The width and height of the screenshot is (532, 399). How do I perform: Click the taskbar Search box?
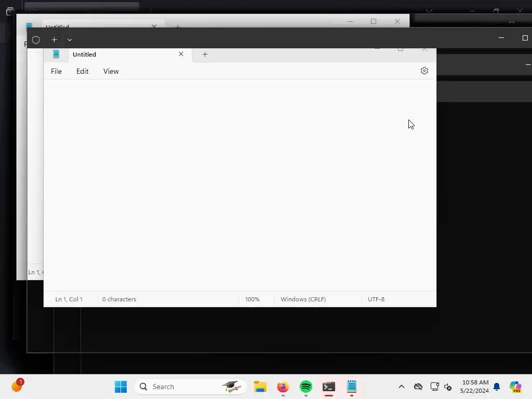point(191,387)
